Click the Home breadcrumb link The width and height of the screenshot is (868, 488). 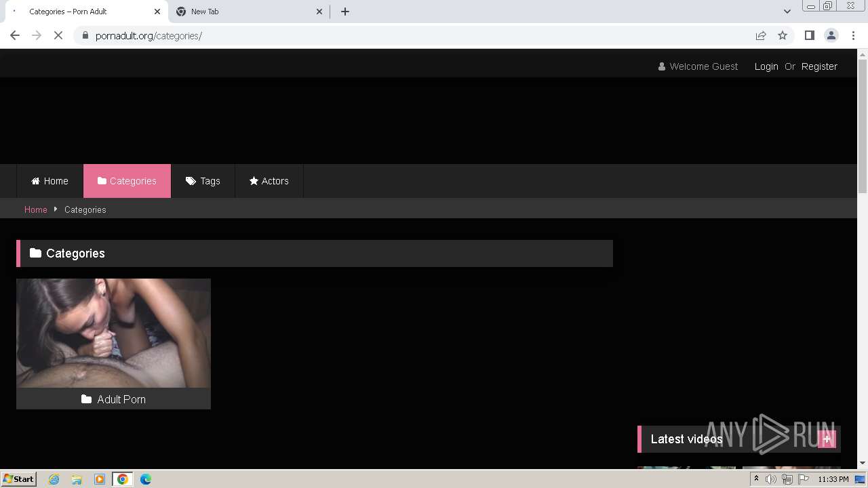36,209
